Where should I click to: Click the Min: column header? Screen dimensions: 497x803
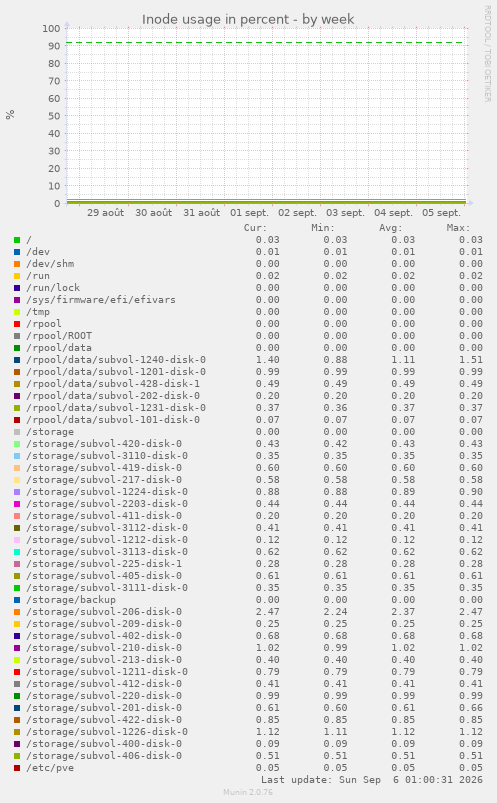pos(323,228)
